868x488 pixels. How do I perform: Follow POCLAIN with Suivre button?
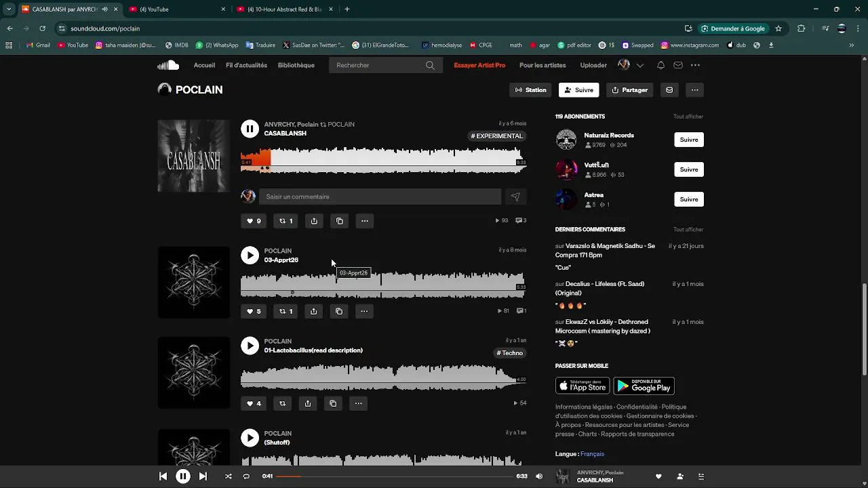pyautogui.click(x=578, y=90)
